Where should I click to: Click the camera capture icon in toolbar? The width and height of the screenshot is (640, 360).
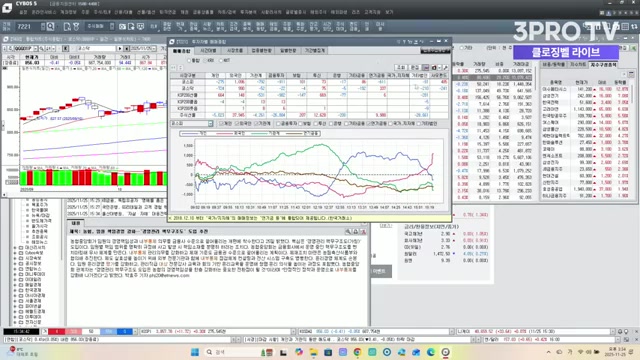click(x=122, y=27)
